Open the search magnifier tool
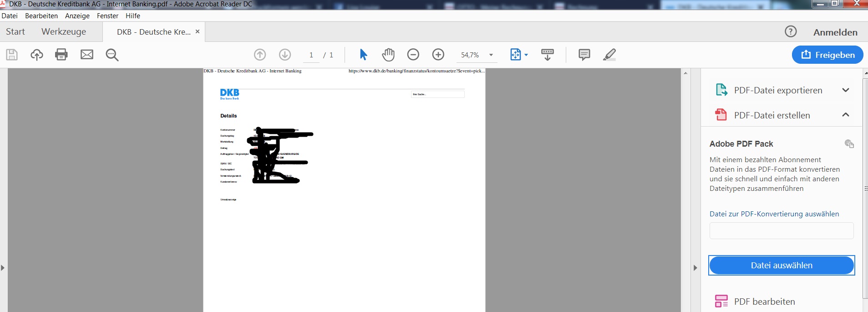 pyautogui.click(x=112, y=55)
